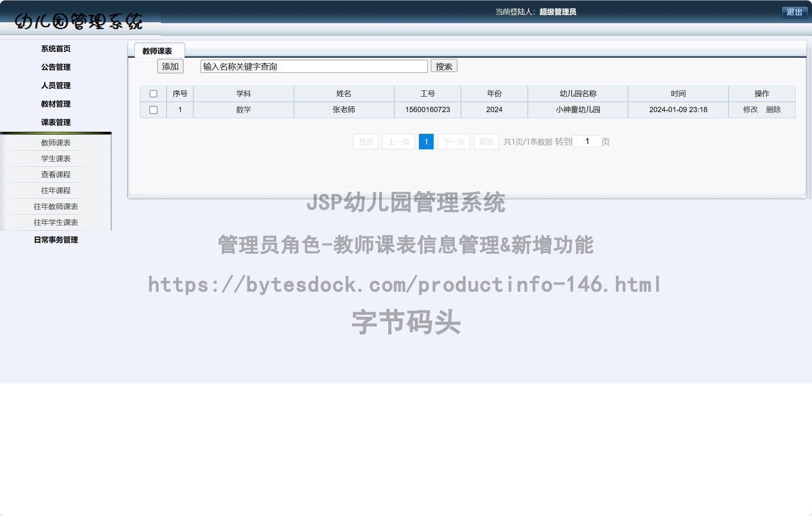Image resolution: width=812 pixels, height=516 pixels.
Task: Open the 学生课表 page
Action: pyautogui.click(x=55, y=158)
